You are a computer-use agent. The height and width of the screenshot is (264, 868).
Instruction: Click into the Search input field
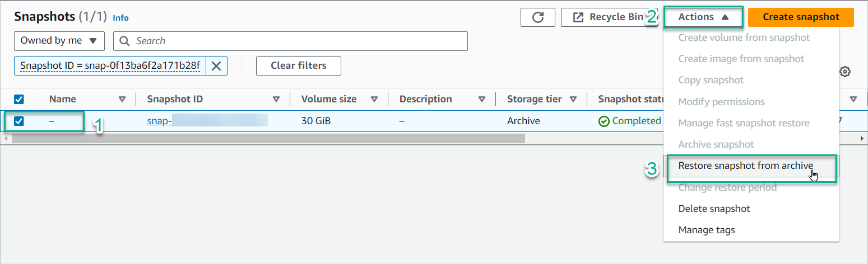point(290,41)
